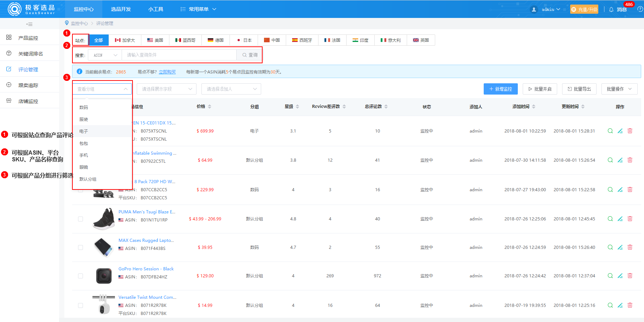Edit the Inflatable Swimming row

tap(620, 160)
